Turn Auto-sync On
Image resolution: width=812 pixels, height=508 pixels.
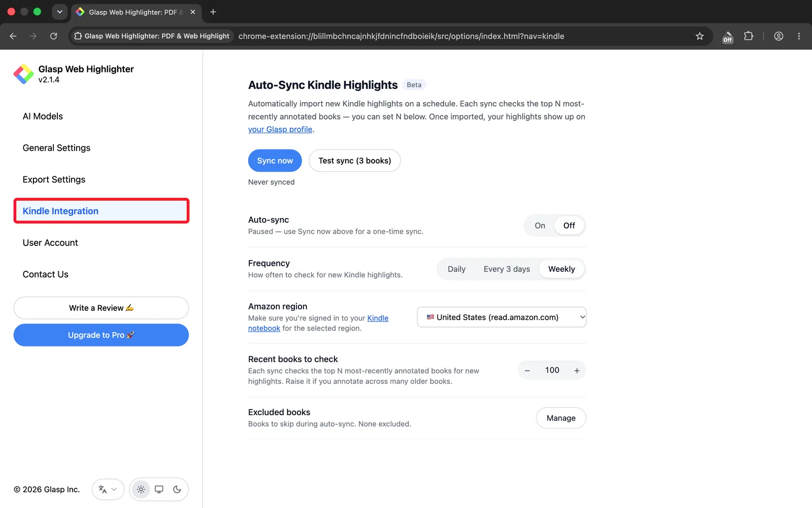click(540, 226)
